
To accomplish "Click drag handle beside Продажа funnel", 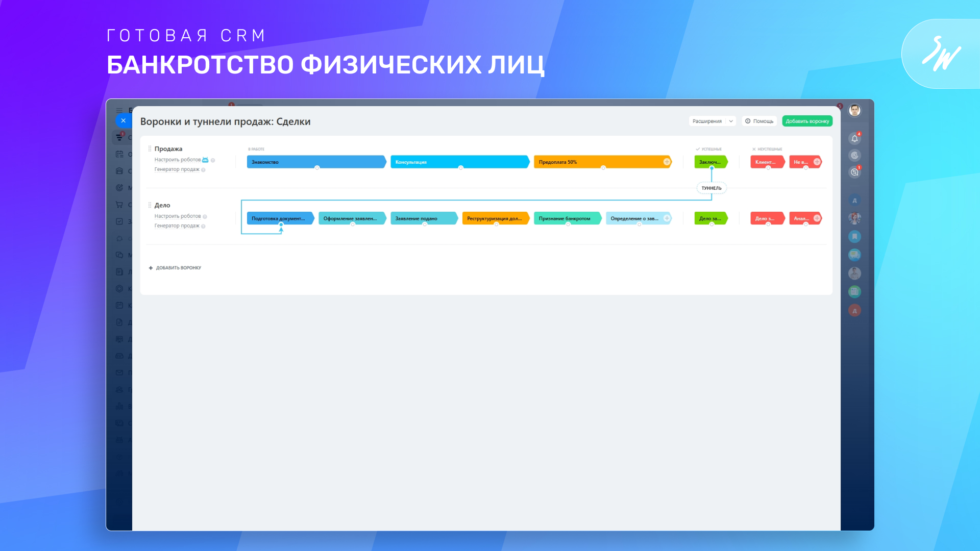I will pos(150,149).
